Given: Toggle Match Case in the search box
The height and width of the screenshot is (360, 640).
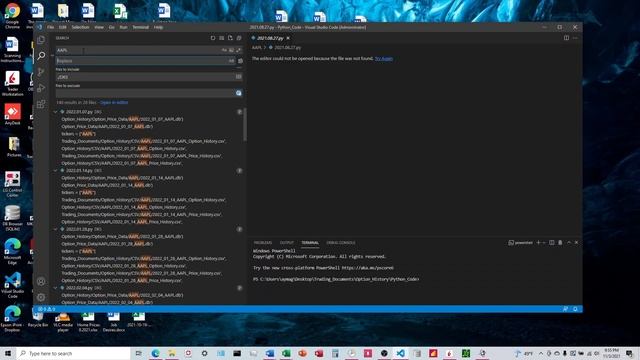Looking at the screenshot, I should (x=224, y=50).
